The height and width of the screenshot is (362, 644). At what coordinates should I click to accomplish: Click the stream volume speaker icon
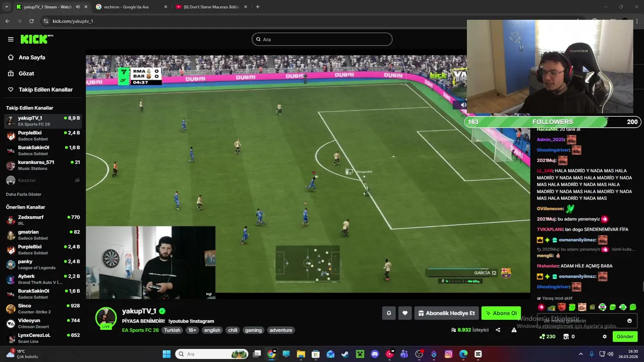point(463,105)
